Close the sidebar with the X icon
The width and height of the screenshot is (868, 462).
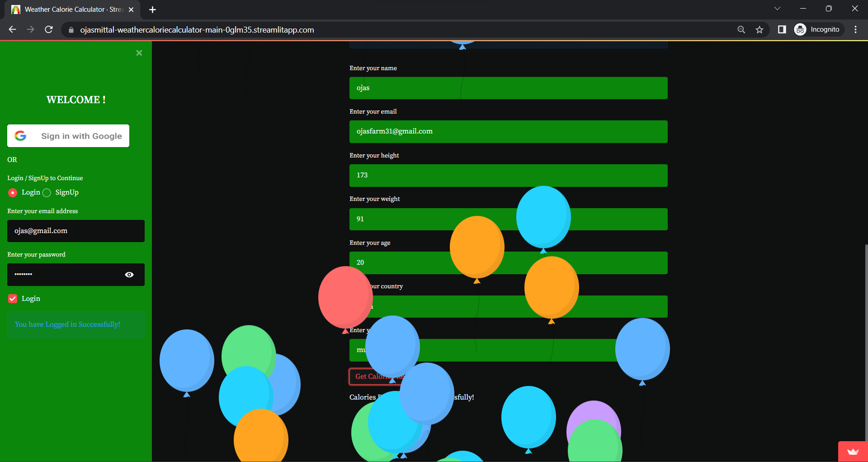pos(139,53)
